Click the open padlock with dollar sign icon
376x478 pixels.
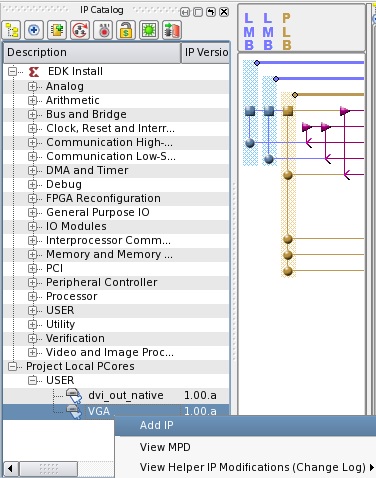coord(126,31)
